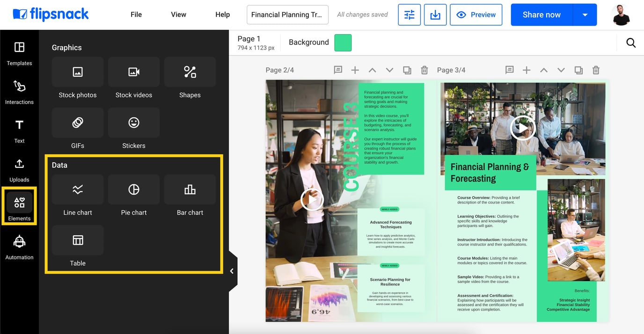Select the Interactions sidebar icon

(19, 92)
